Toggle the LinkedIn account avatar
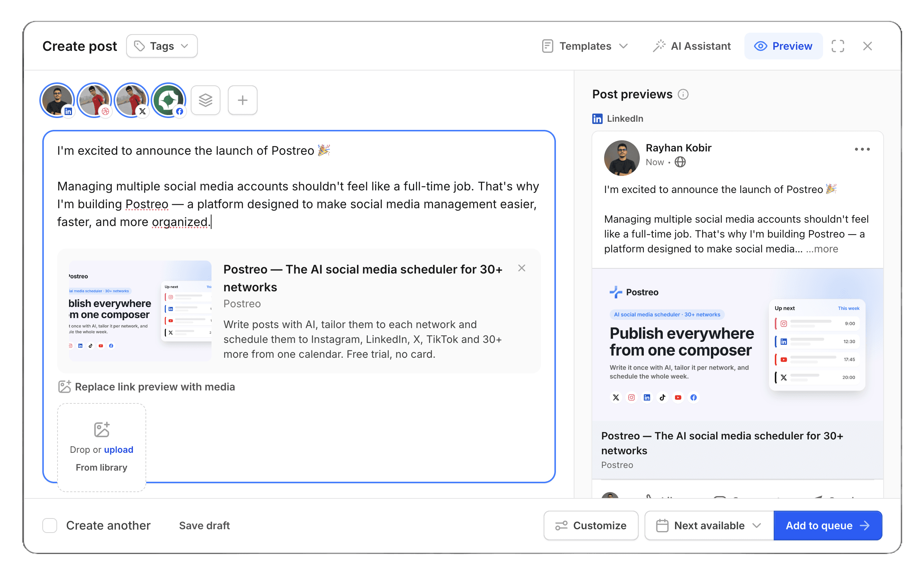The height and width of the screenshot is (576, 924). [57, 100]
